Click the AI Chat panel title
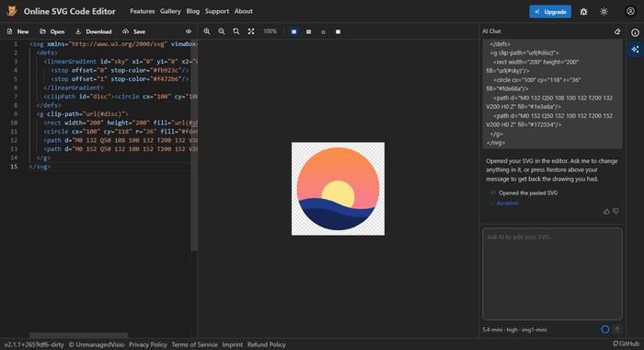Screen dimensions: 644x350 point(491,31)
